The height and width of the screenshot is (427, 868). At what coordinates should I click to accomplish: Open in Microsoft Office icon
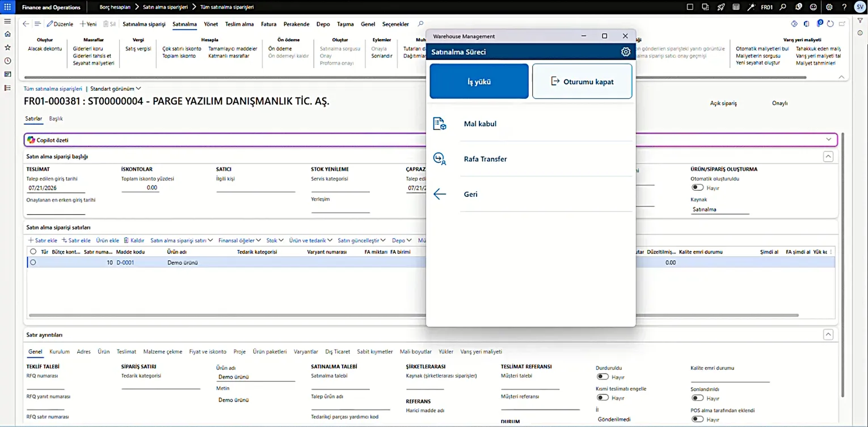point(806,24)
